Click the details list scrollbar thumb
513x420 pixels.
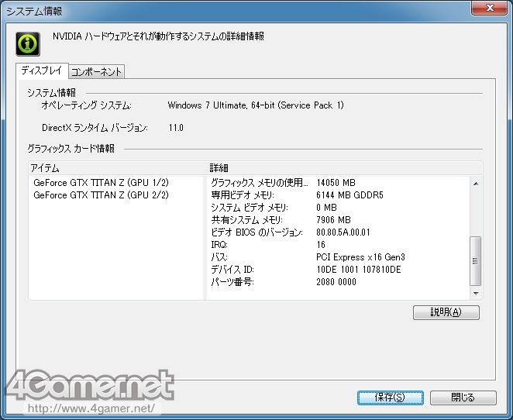pyautogui.click(x=475, y=260)
